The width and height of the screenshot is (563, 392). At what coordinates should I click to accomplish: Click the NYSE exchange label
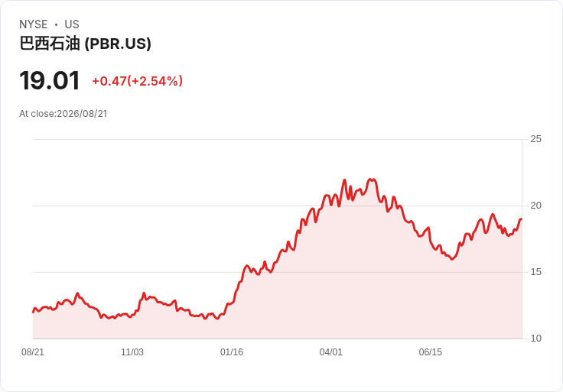(34, 24)
